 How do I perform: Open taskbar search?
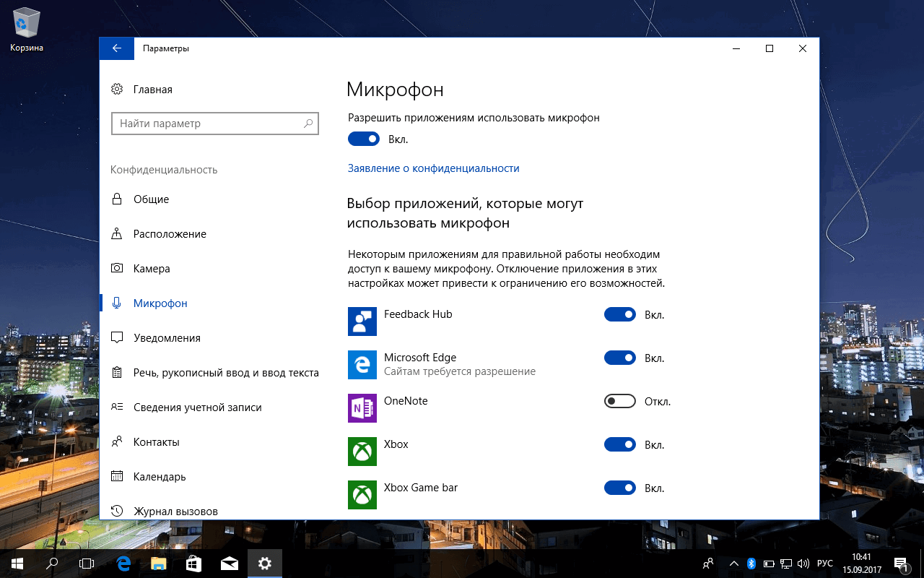(52, 563)
